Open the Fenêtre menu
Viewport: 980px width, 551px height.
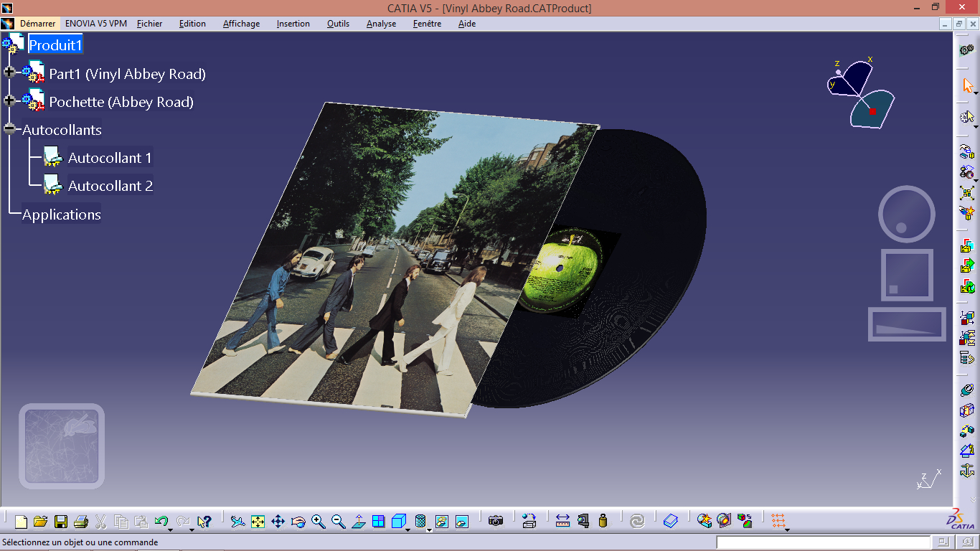(x=427, y=24)
